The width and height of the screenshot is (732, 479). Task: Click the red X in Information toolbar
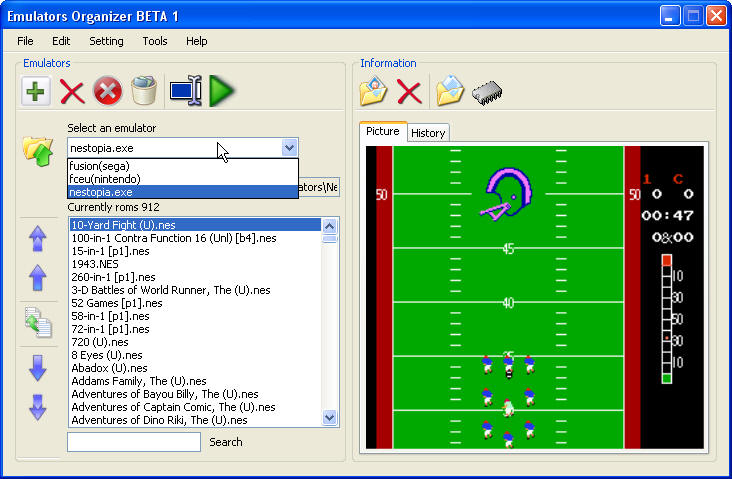tap(409, 92)
